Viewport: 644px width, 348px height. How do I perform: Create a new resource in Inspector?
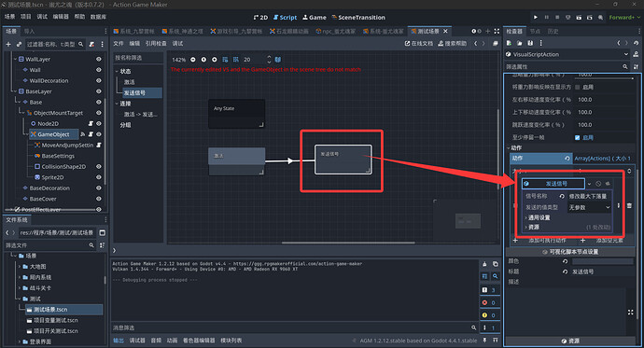[509, 43]
